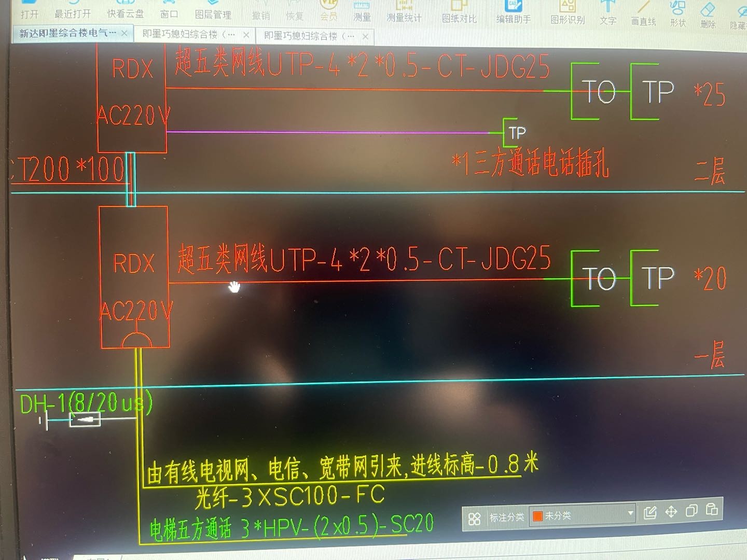Open 测量统计 measurement statistics

(x=404, y=12)
